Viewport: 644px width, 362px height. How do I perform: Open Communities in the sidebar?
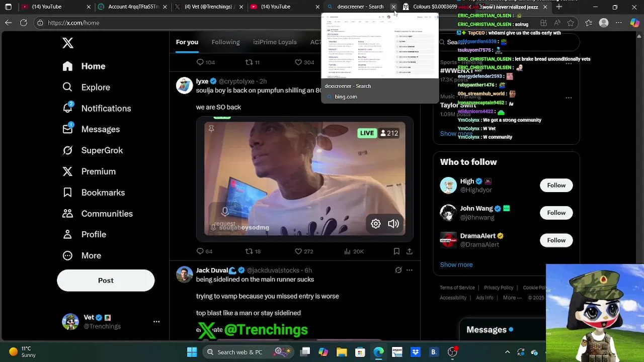[x=98, y=214]
